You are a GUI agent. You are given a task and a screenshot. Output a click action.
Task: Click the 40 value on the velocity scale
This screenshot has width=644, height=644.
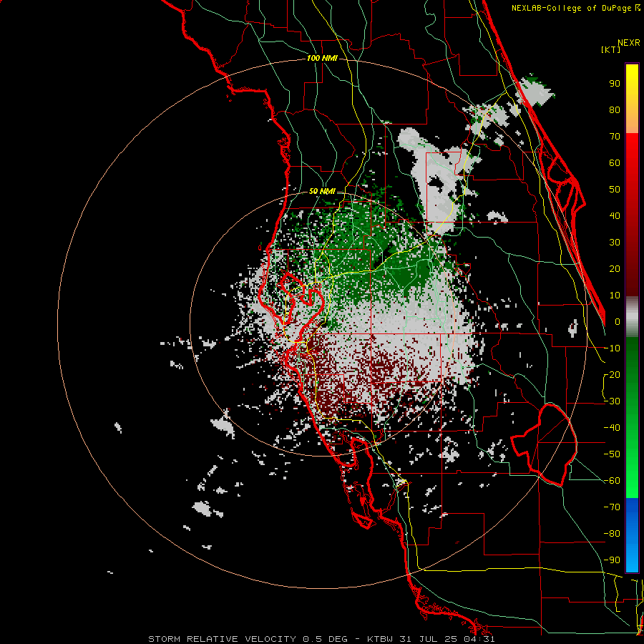(x=615, y=215)
